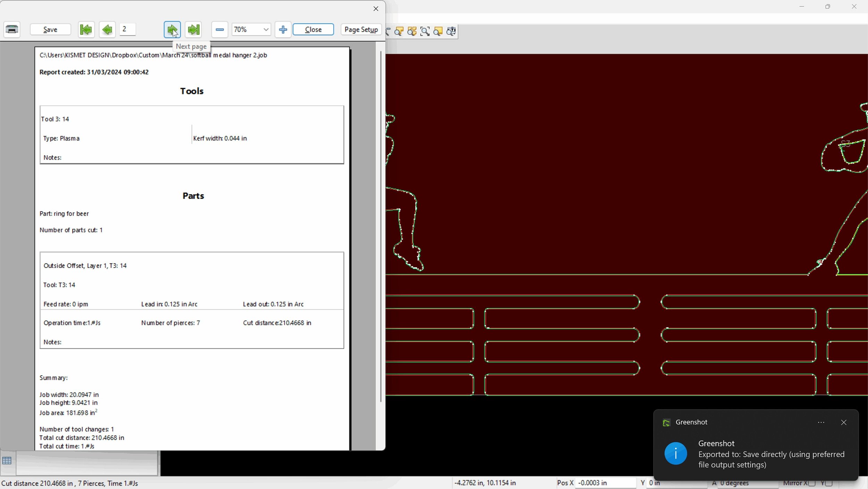Click 'Lead out: 0.125 in Arc' text
The image size is (868, 489).
pyautogui.click(x=273, y=304)
